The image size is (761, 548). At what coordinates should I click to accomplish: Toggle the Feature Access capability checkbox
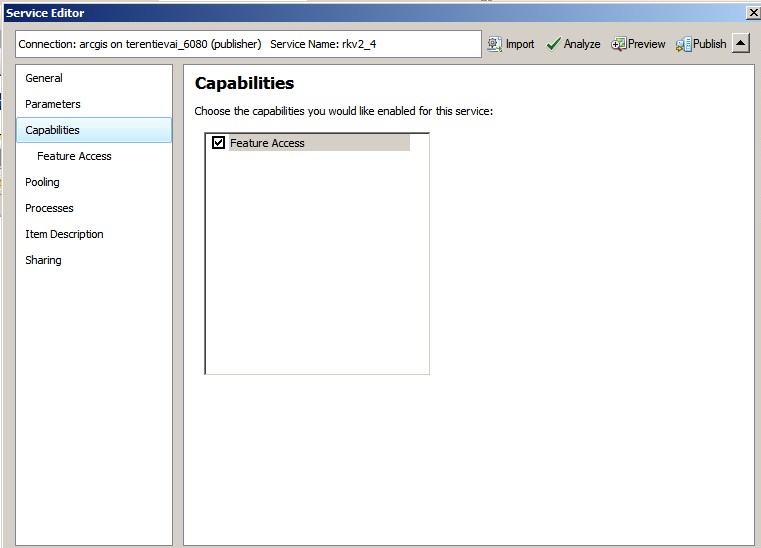coord(218,142)
